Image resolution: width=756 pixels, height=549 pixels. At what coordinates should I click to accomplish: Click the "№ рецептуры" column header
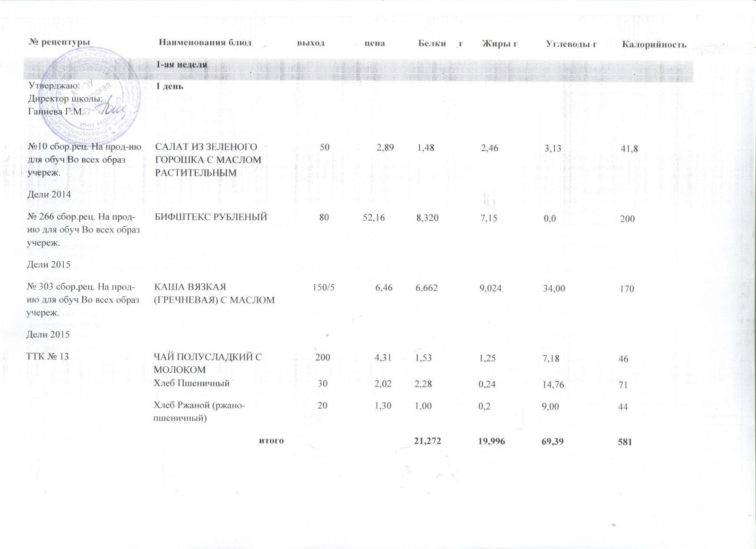[60, 43]
